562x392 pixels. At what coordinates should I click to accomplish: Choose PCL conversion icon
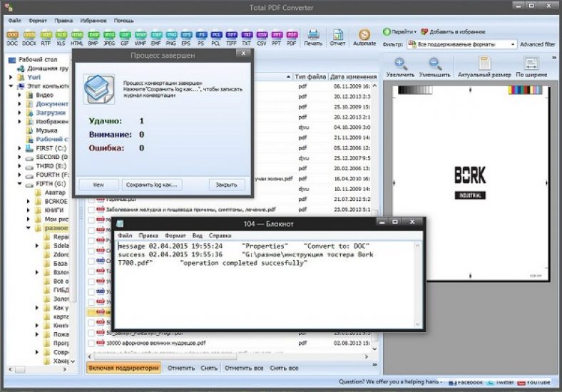216,38
